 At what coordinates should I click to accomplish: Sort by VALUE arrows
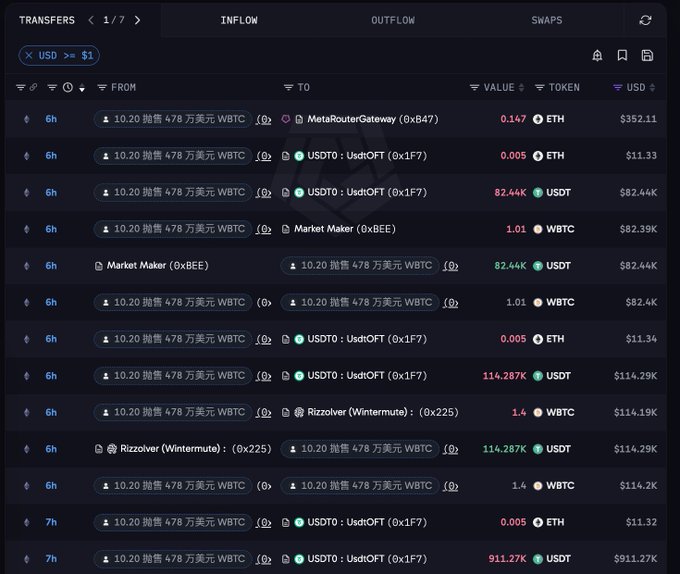[521, 88]
